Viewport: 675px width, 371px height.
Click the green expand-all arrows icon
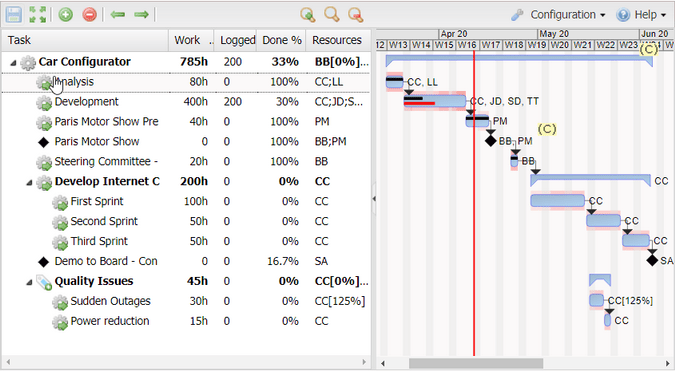click(x=38, y=15)
